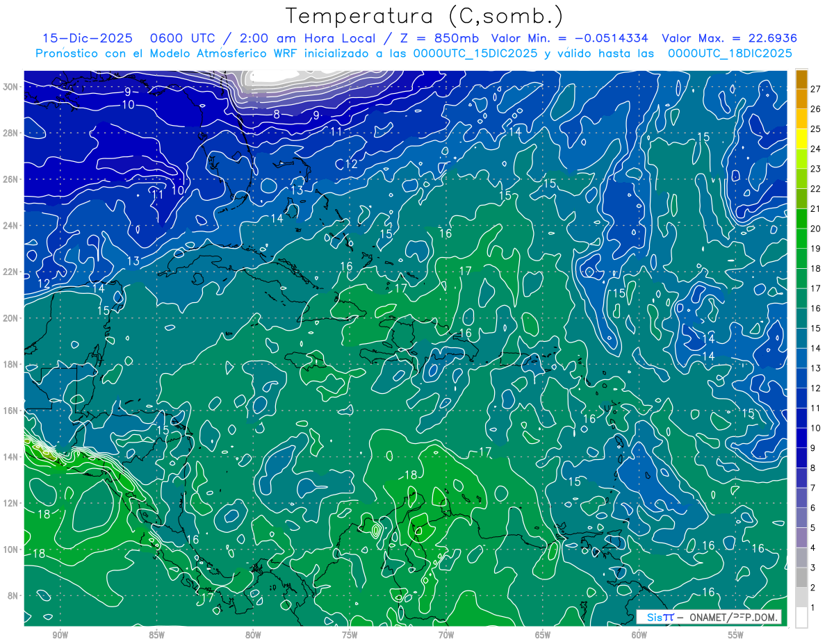
Task: Click the "60W" longitude axis label
Action: 639,635
